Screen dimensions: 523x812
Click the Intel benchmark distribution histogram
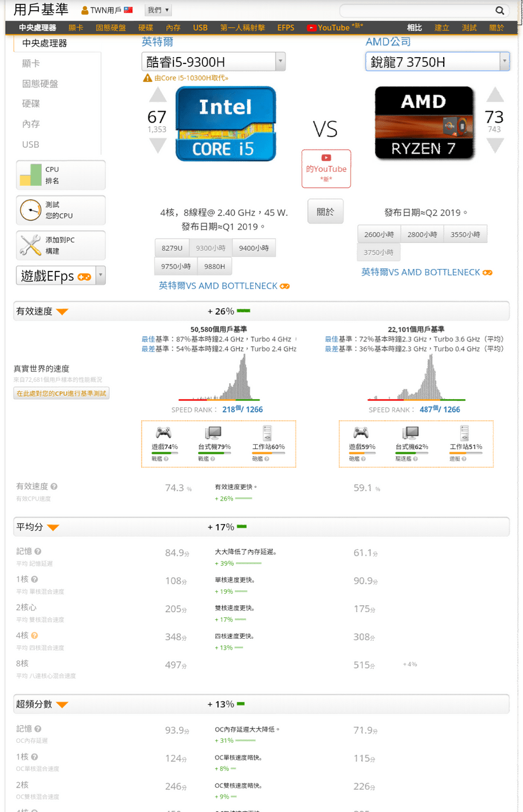[x=219, y=377]
